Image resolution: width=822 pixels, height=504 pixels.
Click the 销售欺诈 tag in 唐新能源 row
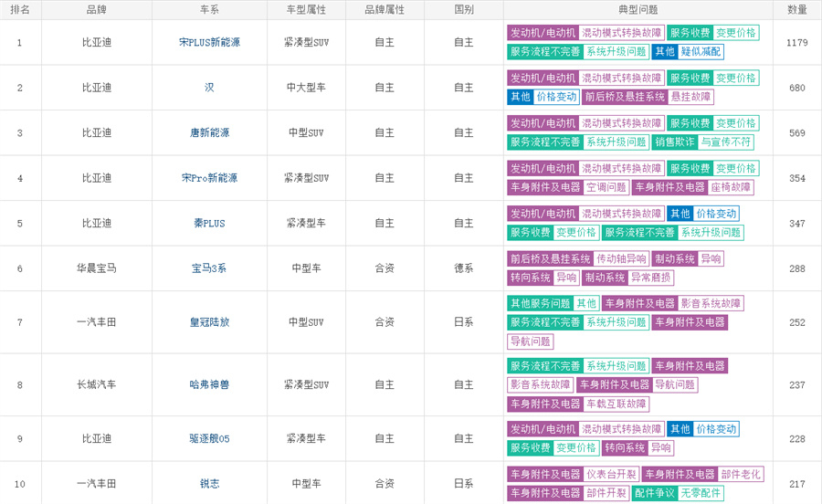675,142
